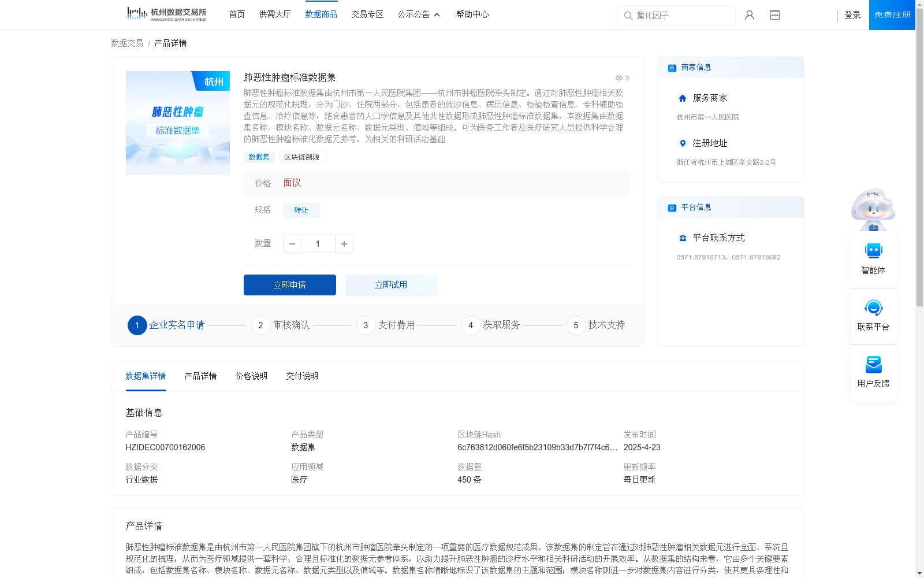Click the update frequency 每日更新
924x578 pixels.
639,480
